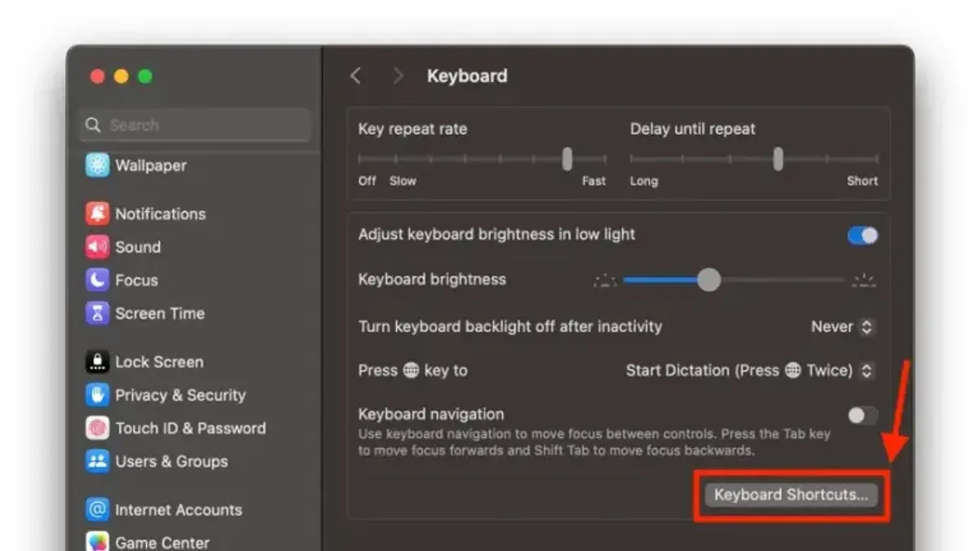This screenshot has width=980, height=551.
Task: Click the Internet Accounts @ icon
Action: (x=97, y=509)
